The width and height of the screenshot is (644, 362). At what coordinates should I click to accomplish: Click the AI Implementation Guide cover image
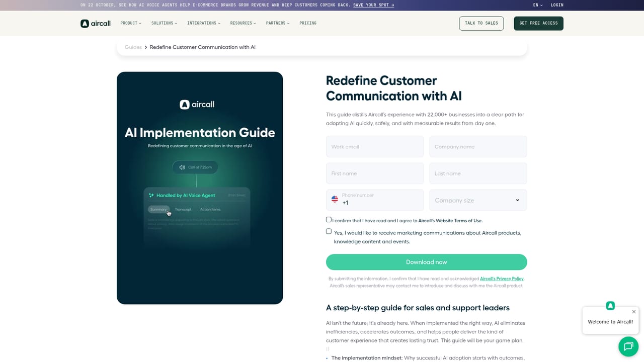[x=200, y=188]
